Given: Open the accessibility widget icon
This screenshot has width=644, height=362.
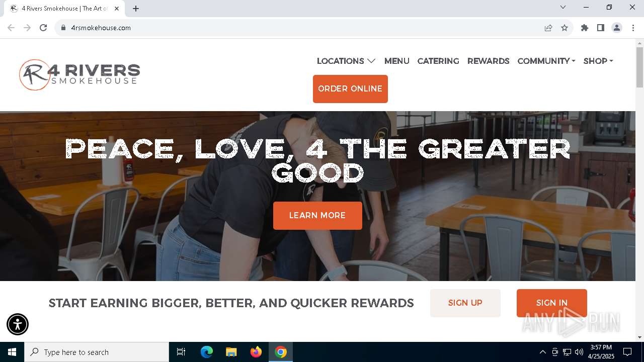Looking at the screenshot, I should [18, 324].
